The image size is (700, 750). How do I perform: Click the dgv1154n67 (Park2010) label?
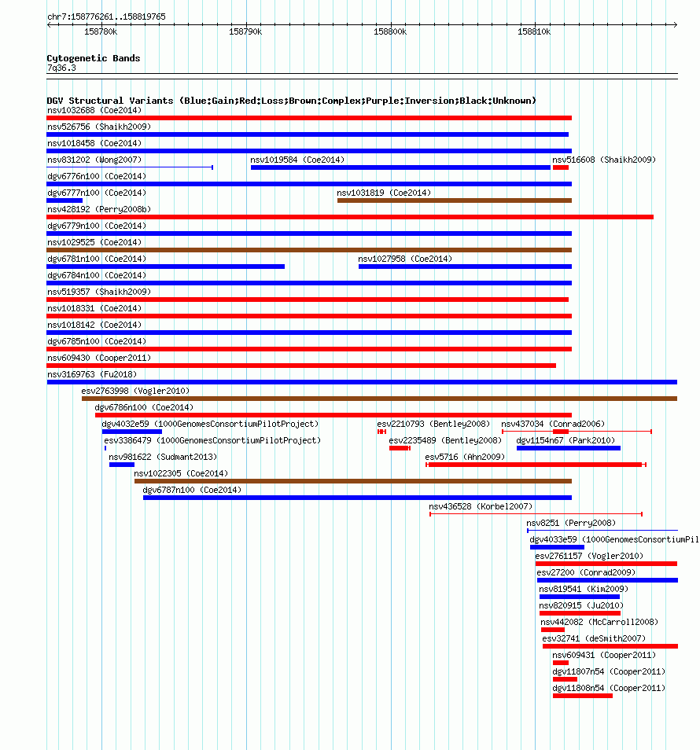[566, 440]
